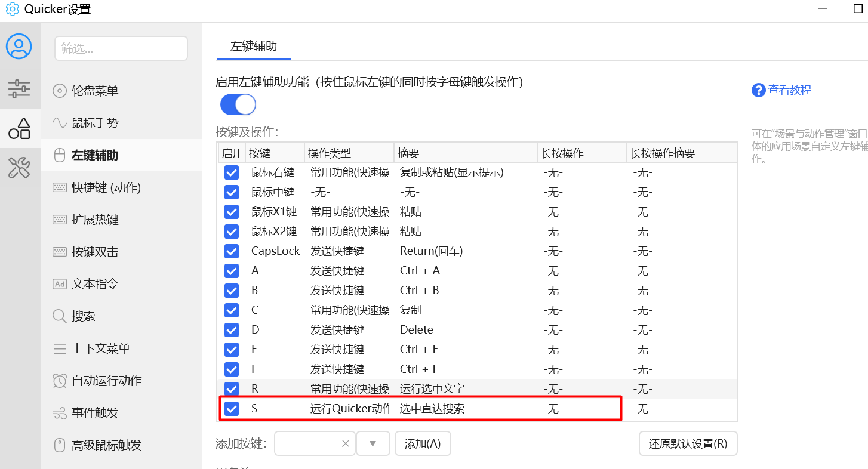
Task: Click the user account avatar icon
Action: tap(19, 46)
